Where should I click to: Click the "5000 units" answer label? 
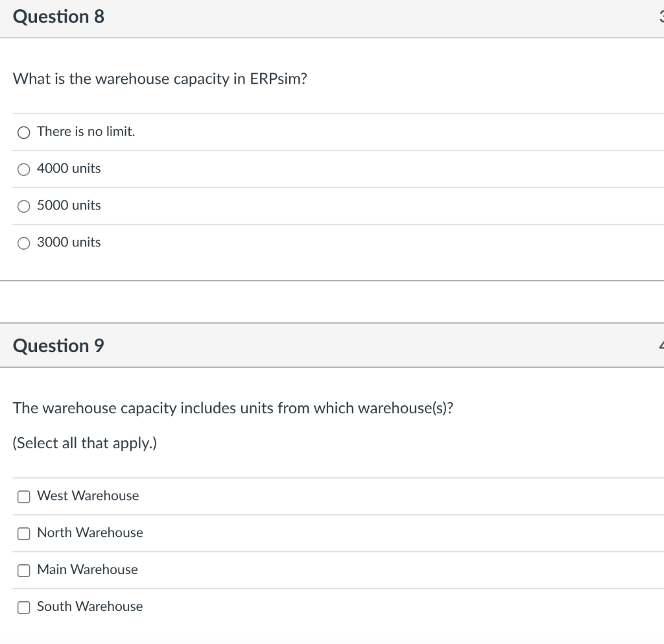(x=69, y=205)
